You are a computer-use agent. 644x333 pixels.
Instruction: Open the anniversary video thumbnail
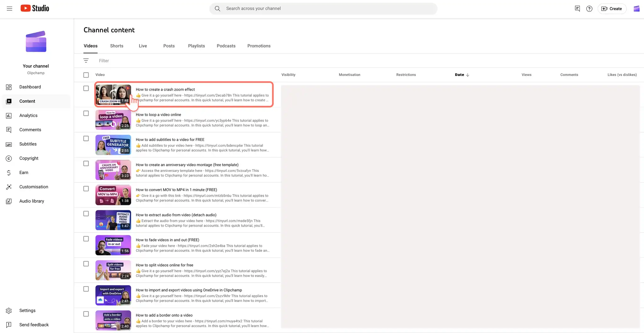pos(113,170)
